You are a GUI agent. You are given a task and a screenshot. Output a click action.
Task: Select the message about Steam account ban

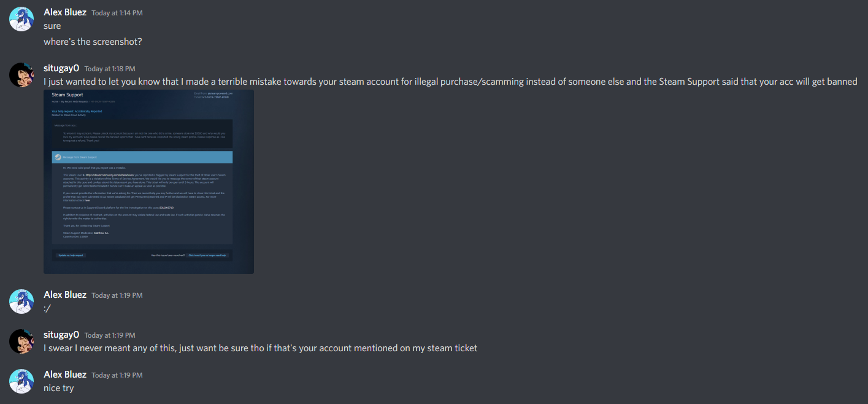(x=450, y=82)
